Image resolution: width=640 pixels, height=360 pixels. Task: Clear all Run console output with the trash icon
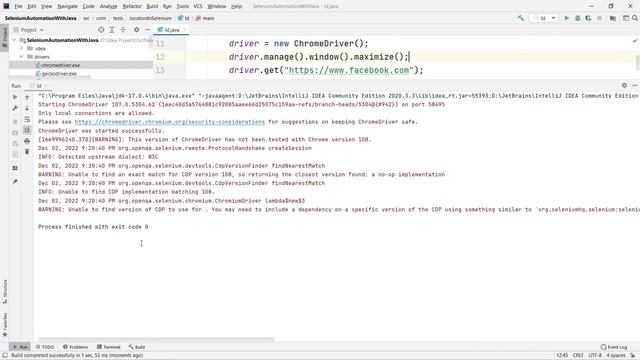(27, 151)
